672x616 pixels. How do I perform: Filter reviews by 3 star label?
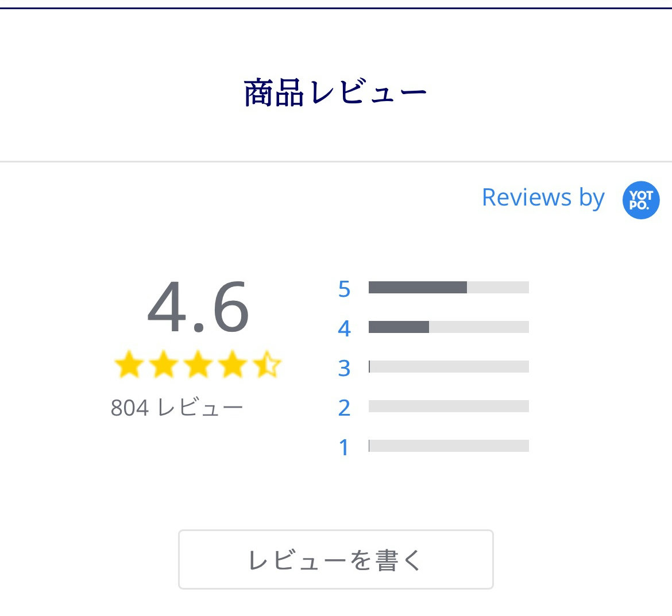click(344, 369)
